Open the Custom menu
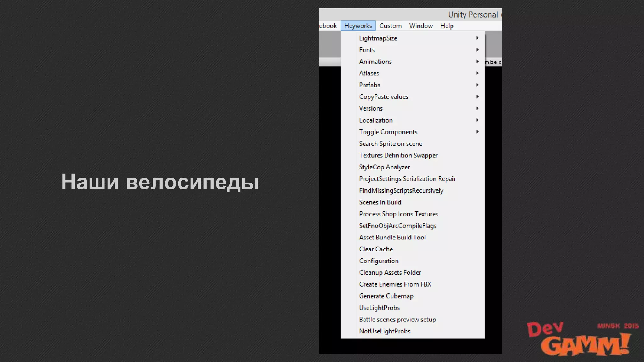 (x=391, y=26)
